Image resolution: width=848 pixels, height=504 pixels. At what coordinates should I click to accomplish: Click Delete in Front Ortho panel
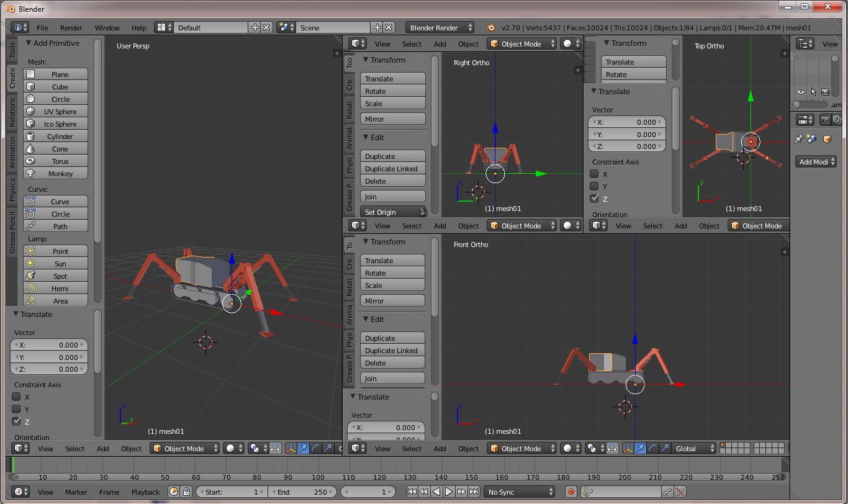click(x=392, y=363)
